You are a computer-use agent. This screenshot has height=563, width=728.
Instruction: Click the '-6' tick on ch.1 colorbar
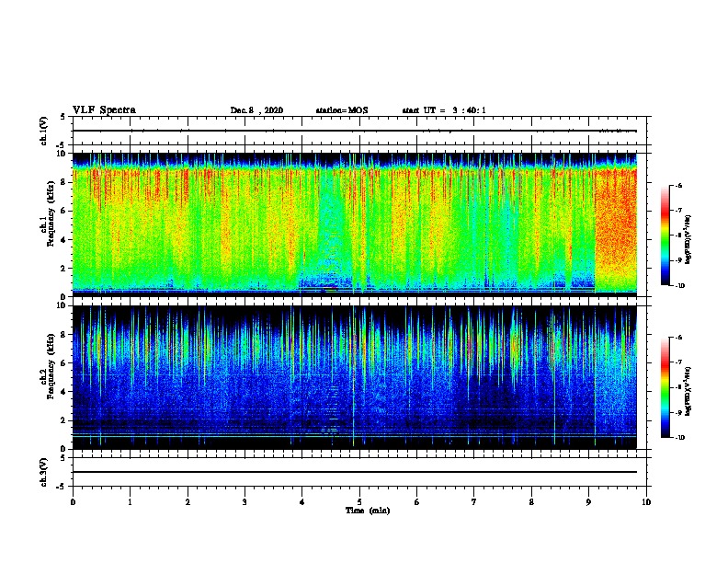point(678,185)
